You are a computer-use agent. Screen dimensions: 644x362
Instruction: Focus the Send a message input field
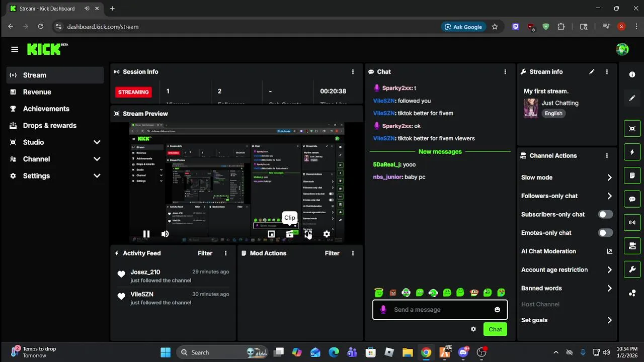pos(440,310)
